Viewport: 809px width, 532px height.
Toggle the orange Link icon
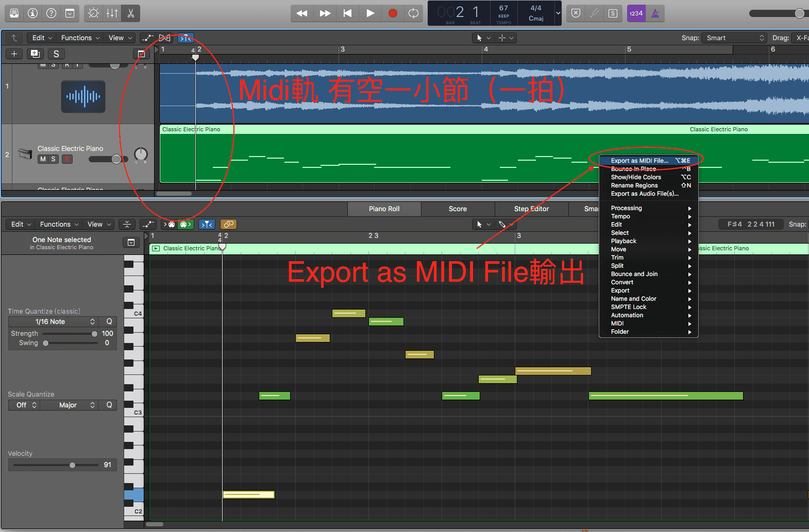click(228, 224)
